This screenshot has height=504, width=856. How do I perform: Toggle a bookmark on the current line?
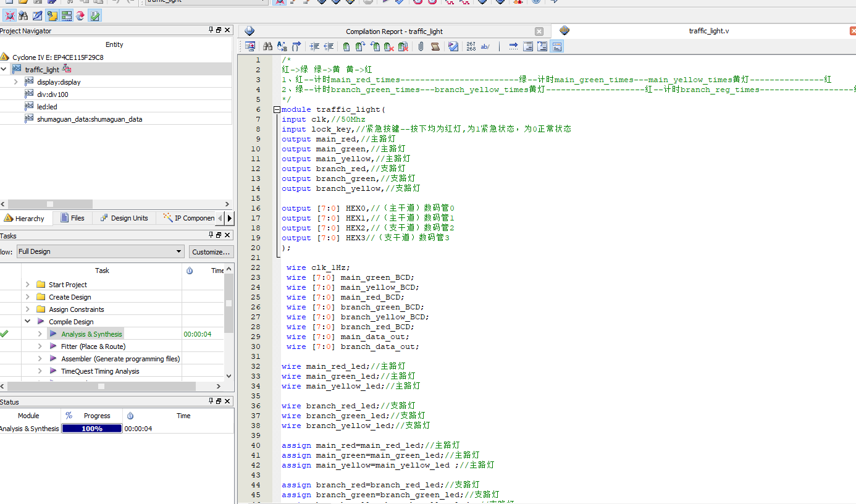coord(346,46)
